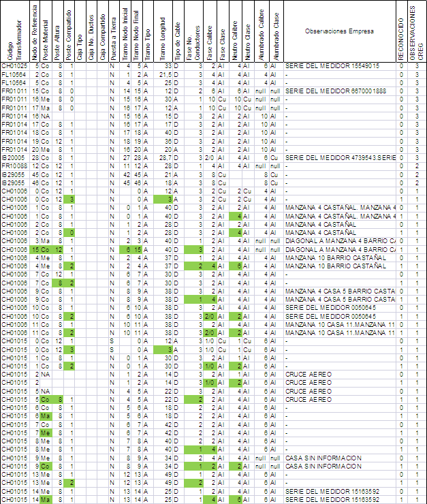Select the Nodo de Referencia header cell
Image resolution: width=427 pixels, height=504 pixels.
[x=35, y=31]
